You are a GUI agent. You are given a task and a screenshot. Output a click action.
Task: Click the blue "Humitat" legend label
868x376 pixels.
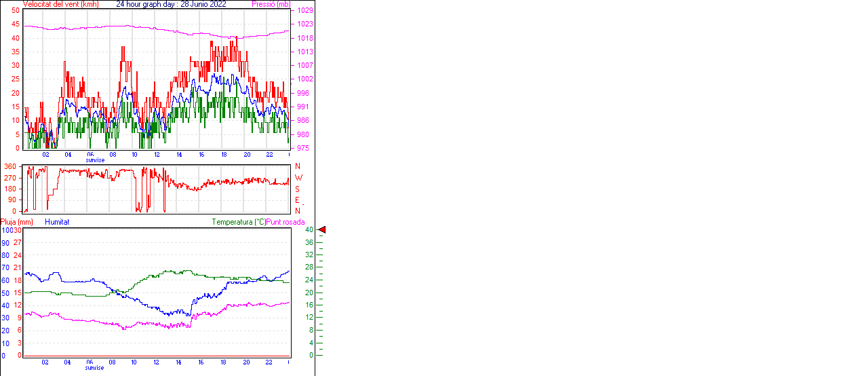pos(57,222)
